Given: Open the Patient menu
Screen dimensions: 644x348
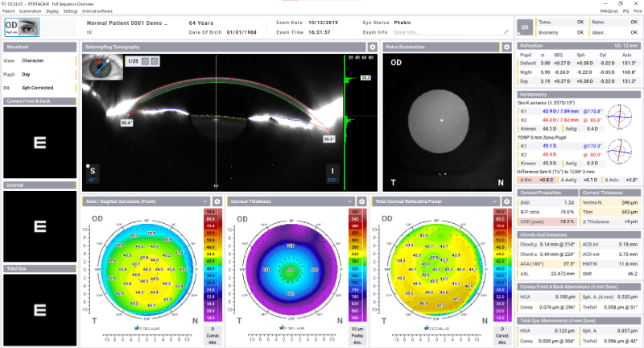Looking at the screenshot, I should (9, 11).
